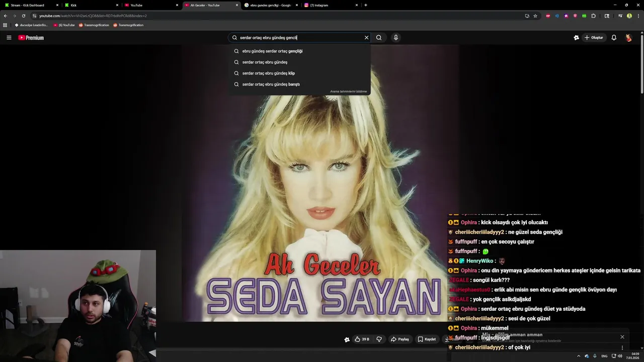Bookmark this page with the star

click(535, 16)
